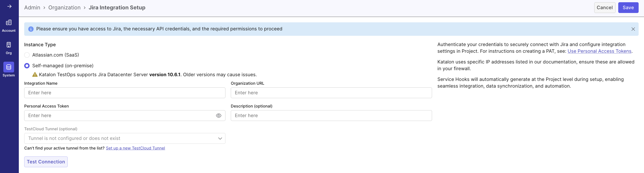Focus the Integration Name field
Viewport: 644px width, 173px height.
(x=125, y=93)
